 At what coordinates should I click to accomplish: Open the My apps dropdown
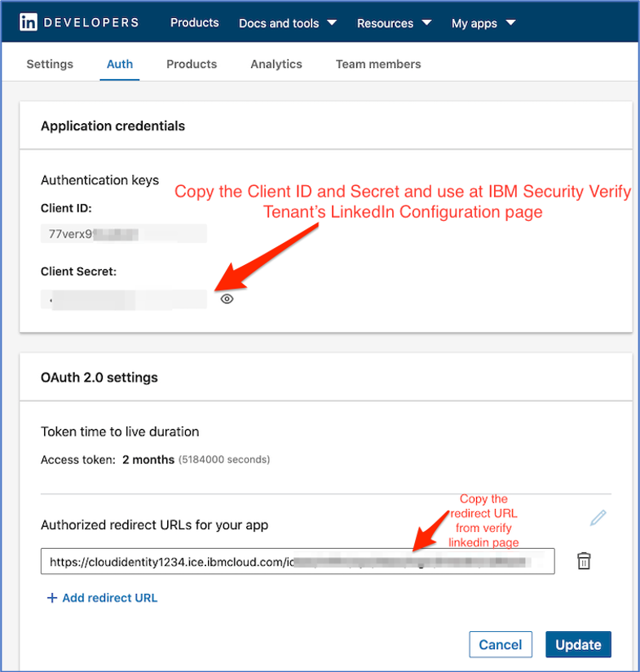(x=483, y=23)
